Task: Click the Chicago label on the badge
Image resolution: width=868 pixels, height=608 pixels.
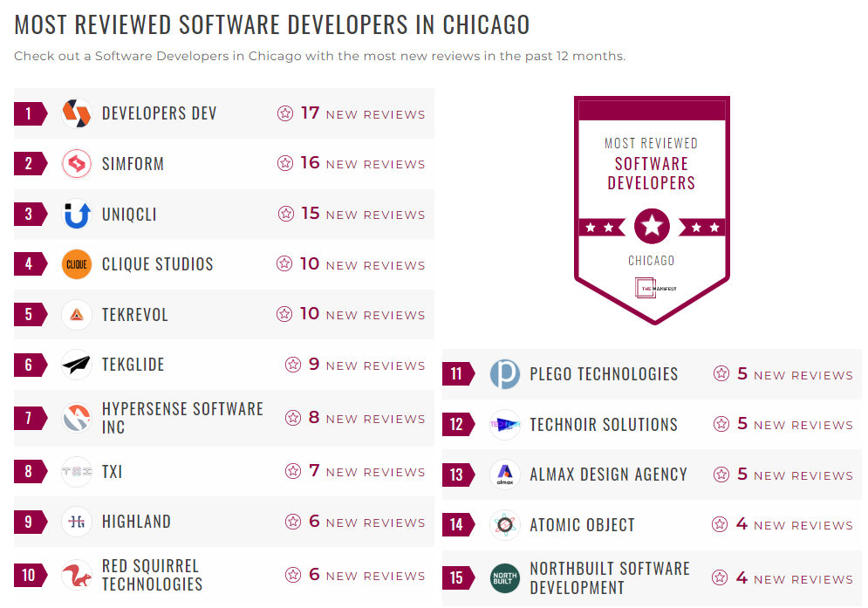Action: click(x=650, y=259)
